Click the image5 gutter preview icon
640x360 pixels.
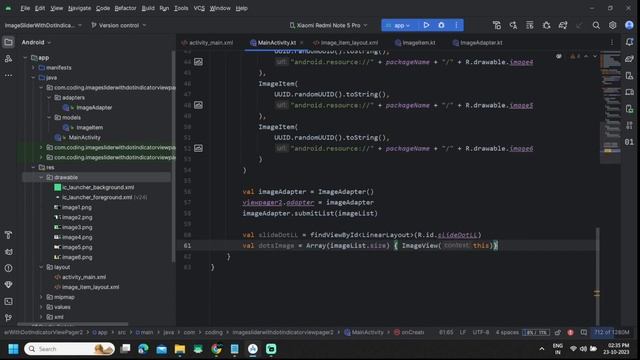click(198, 105)
